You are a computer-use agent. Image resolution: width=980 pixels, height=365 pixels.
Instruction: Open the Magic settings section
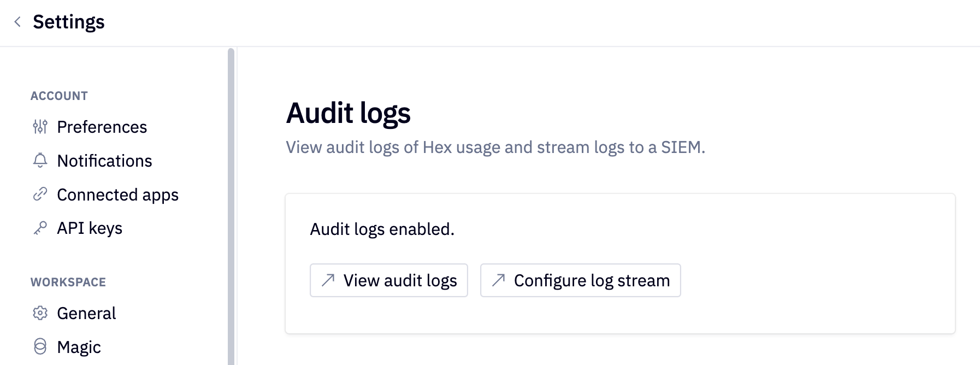pyautogui.click(x=79, y=346)
